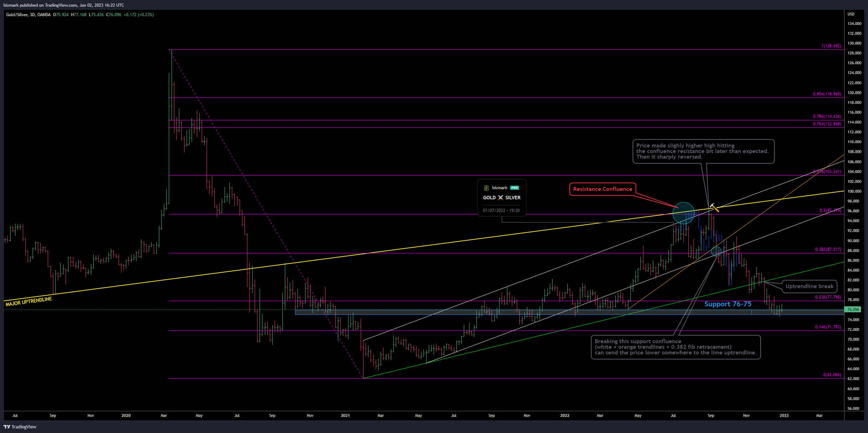Select the fib level label 0.618(103.241)
The width and height of the screenshot is (868, 433).
(827, 172)
